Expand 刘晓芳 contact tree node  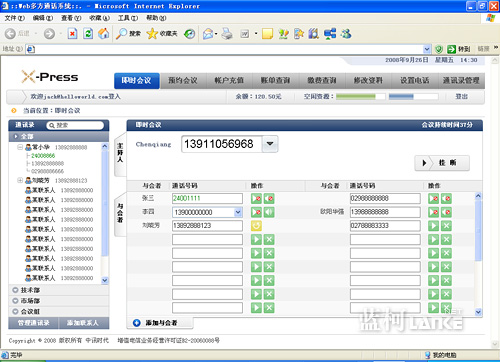click(x=20, y=180)
